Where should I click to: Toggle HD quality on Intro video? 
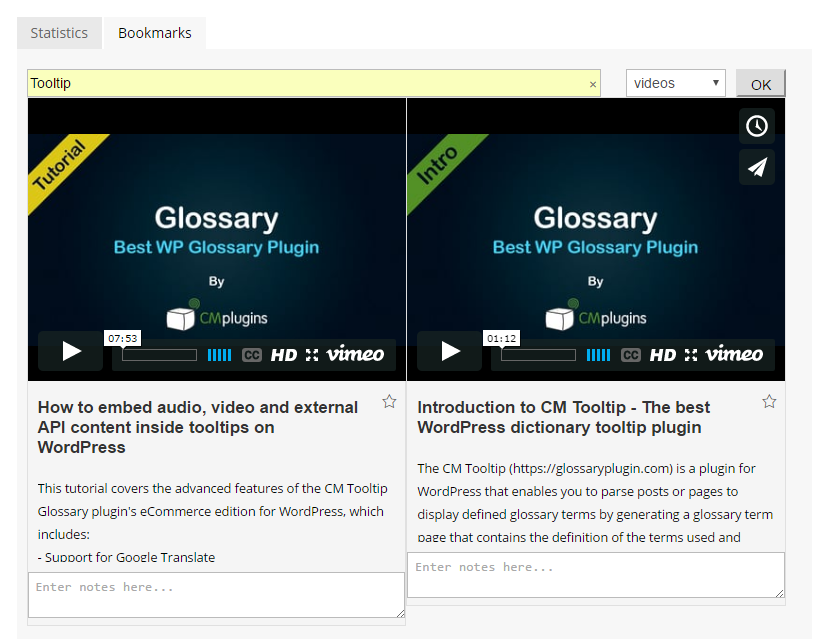(663, 355)
